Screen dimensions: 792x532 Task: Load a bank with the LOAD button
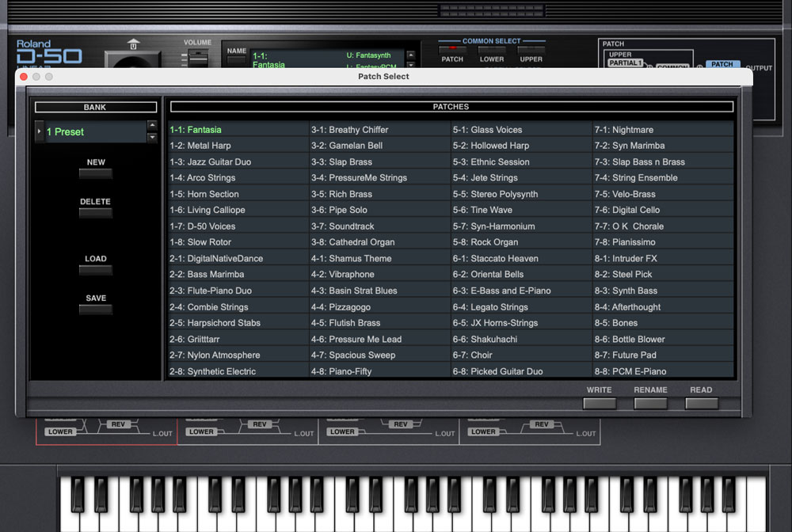pos(96,270)
